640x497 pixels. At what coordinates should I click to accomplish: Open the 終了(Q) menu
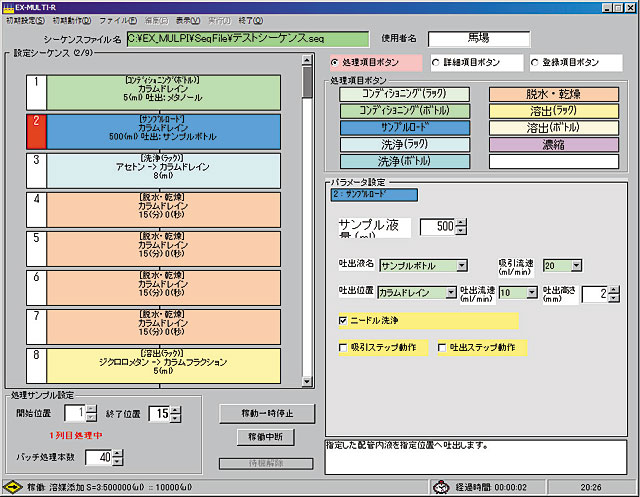click(x=251, y=20)
